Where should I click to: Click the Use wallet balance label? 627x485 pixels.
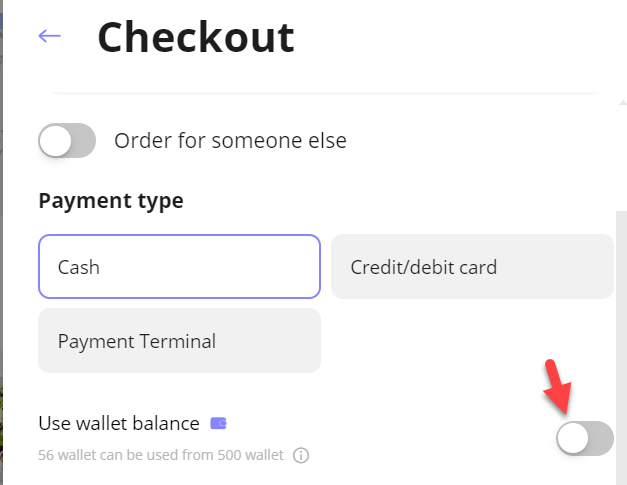tap(119, 423)
